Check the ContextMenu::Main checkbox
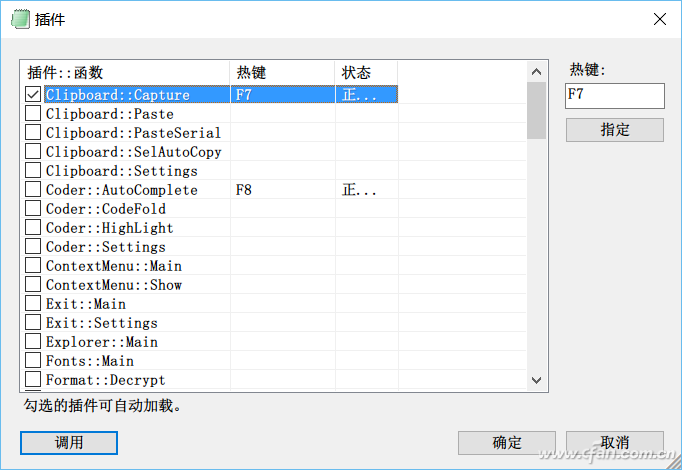The height and width of the screenshot is (470, 682). tap(33, 266)
